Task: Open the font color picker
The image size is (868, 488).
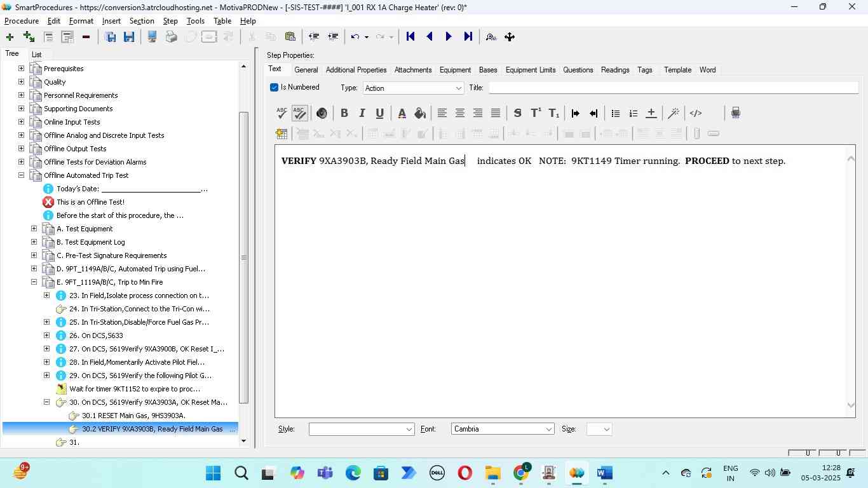Action: [402, 113]
